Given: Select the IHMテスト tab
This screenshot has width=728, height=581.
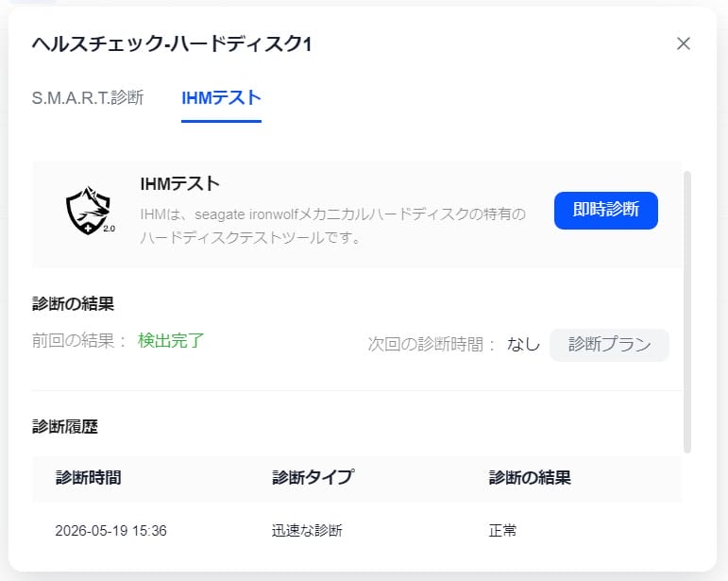Looking at the screenshot, I should click(221, 98).
